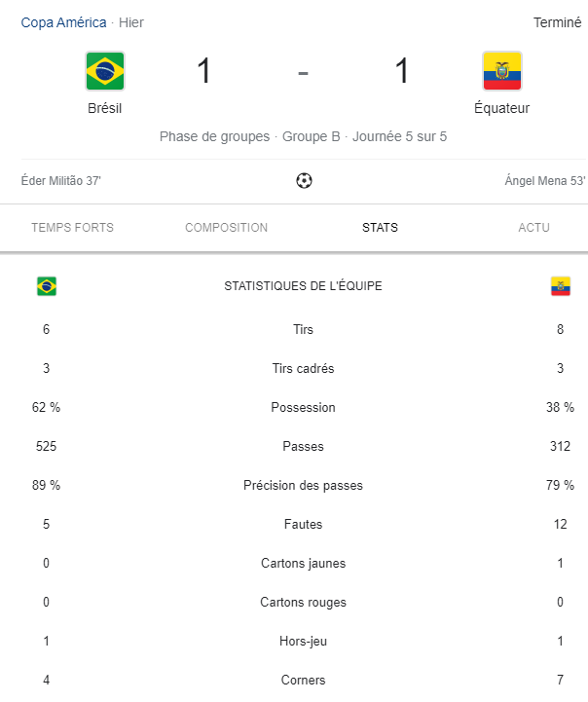Viewport: 588px width, 702px height.
Task: Click the small Ecuador flag in statistics header
Action: coord(561,286)
